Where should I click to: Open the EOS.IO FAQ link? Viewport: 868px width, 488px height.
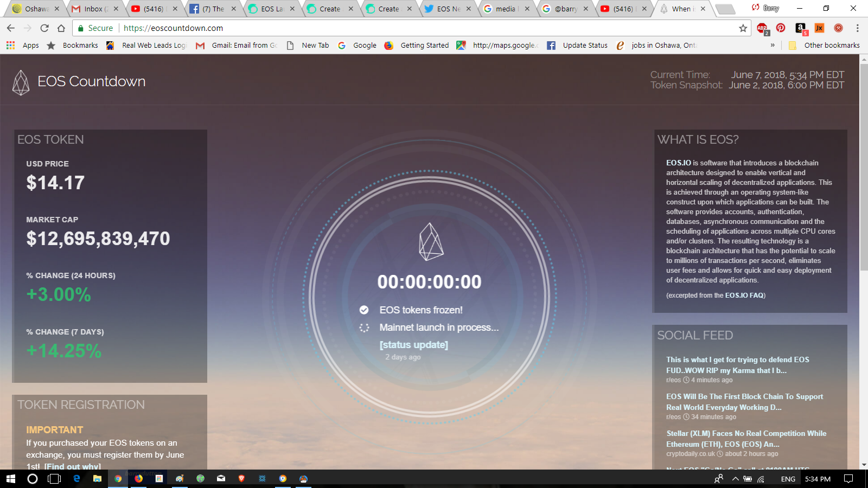point(744,296)
